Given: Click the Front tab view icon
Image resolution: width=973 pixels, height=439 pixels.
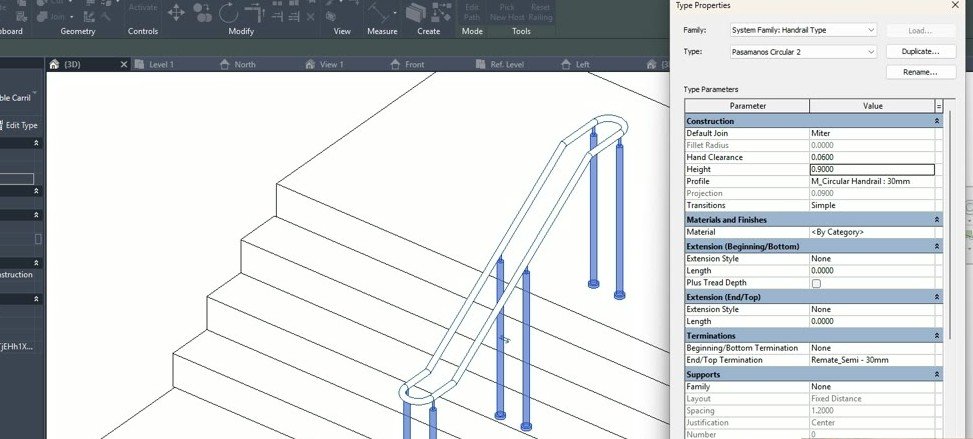Looking at the screenshot, I should (x=395, y=64).
